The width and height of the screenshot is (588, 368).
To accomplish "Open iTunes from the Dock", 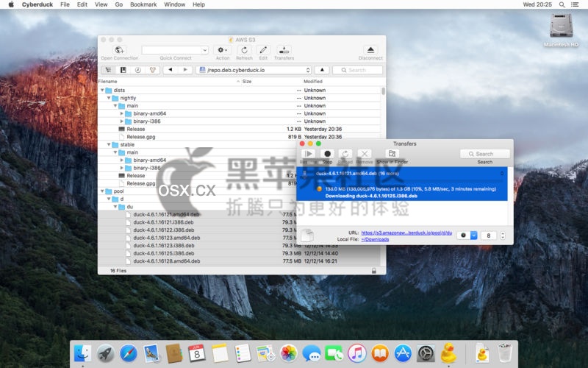I will coord(357,353).
